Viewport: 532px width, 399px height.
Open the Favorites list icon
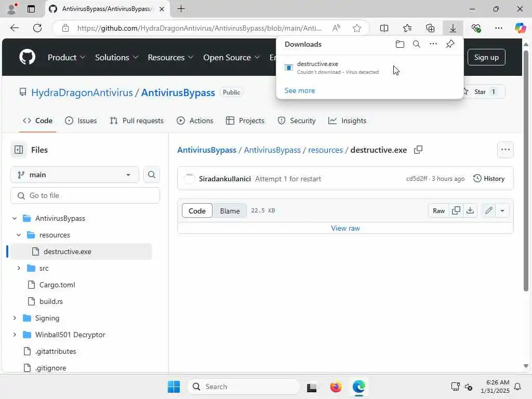[407, 28]
